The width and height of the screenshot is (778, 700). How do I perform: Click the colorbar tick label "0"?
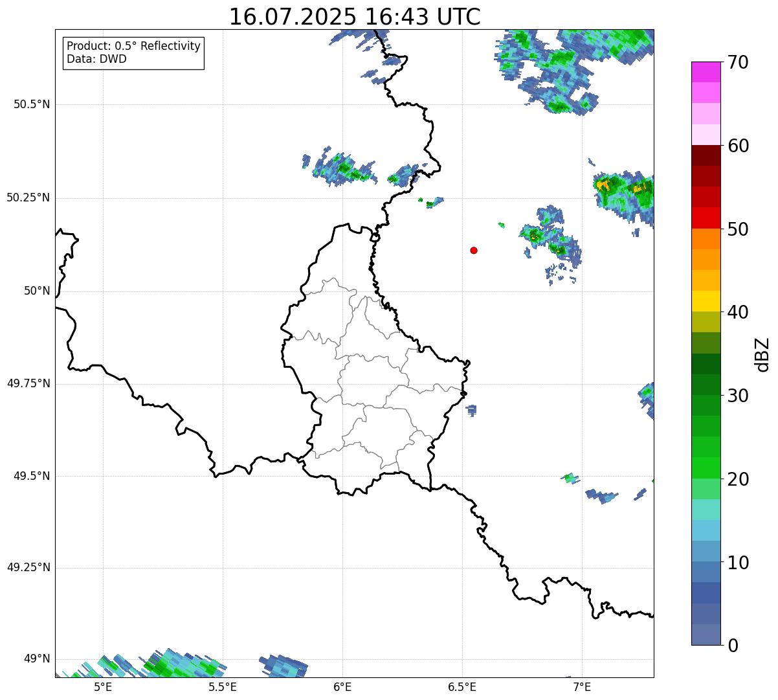coord(733,646)
